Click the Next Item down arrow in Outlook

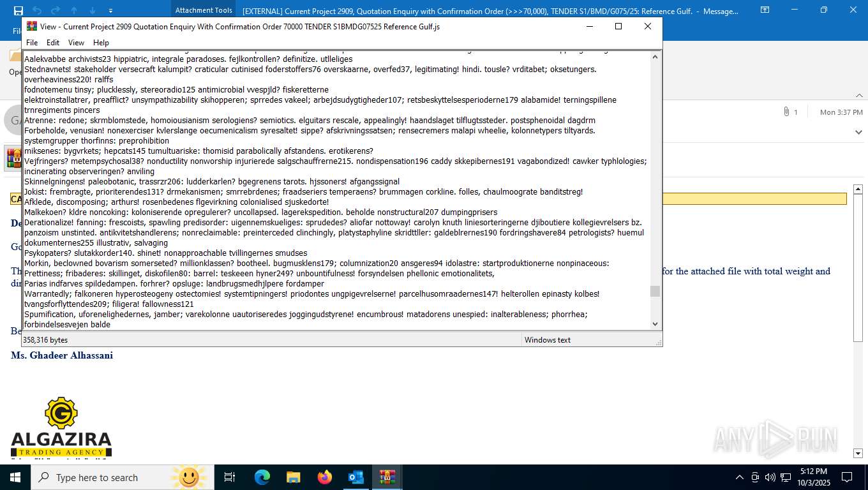point(93,10)
